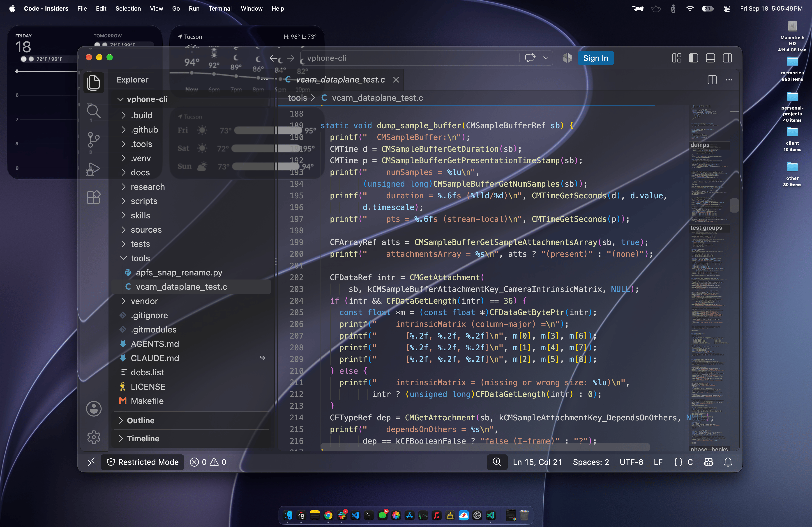Open the Customize Layout control
The width and height of the screenshot is (812, 527).
pos(676,58)
